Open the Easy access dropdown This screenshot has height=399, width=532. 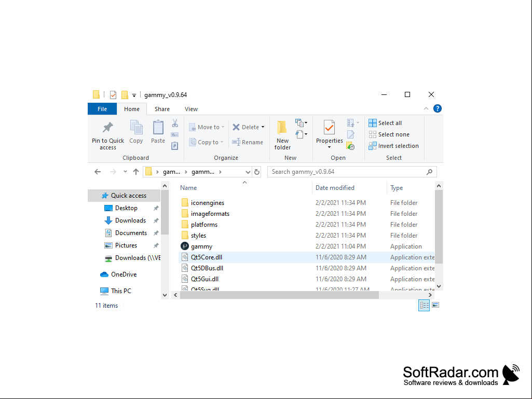[x=301, y=134]
